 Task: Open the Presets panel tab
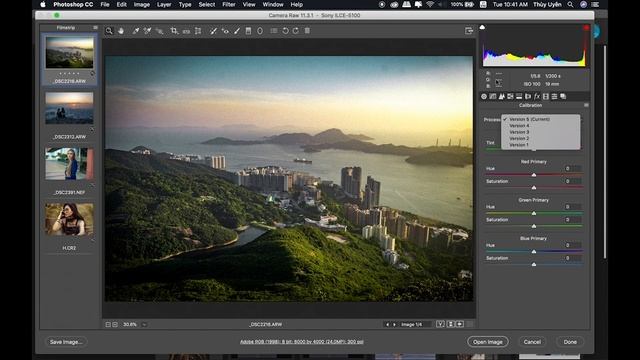pos(554,96)
